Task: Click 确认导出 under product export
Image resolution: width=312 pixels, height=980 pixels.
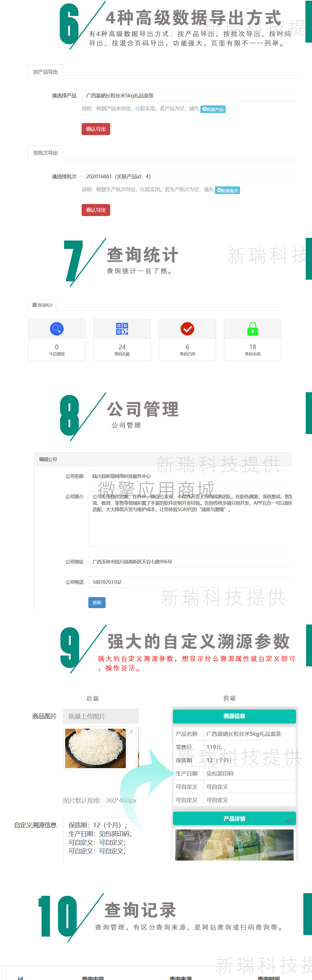Action: 96,129
